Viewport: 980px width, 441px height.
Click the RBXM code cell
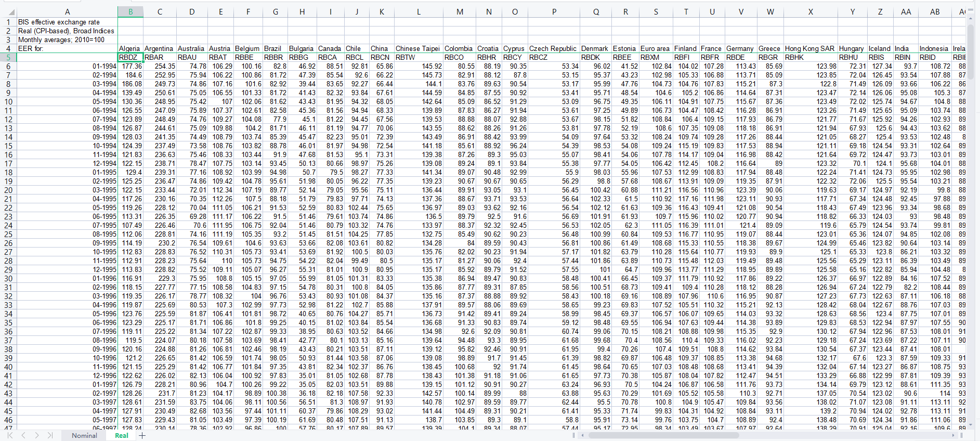(x=656, y=57)
